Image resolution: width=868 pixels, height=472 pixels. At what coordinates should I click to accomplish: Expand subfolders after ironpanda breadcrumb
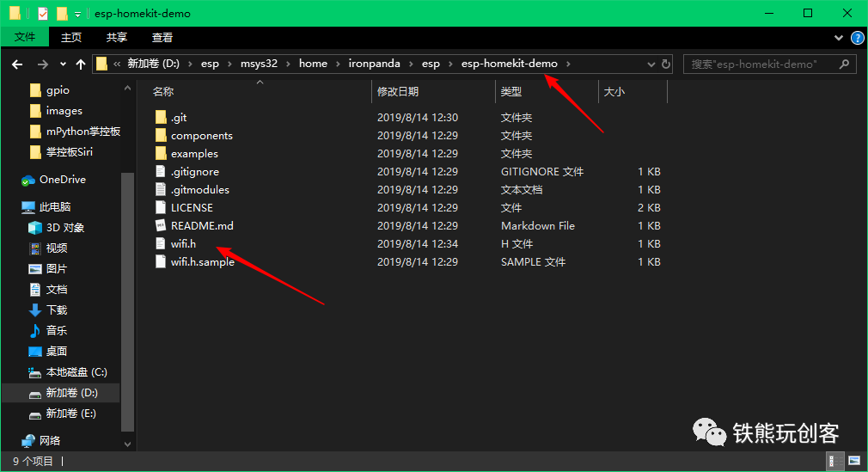point(411,64)
